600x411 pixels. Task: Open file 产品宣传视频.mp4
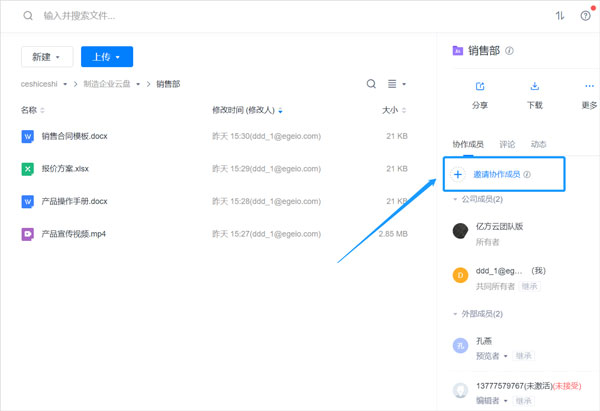pyautogui.click(x=73, y=234)
